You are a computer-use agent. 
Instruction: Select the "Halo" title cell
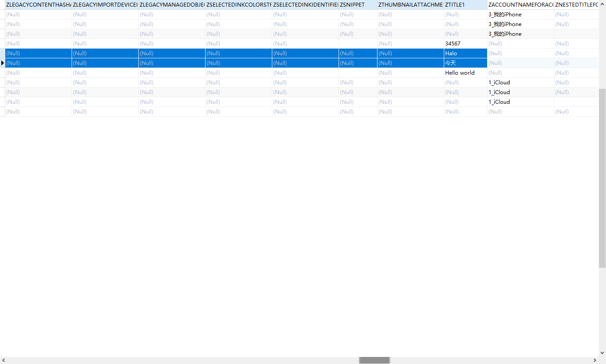pyautogui.click(x=465, y=53)
